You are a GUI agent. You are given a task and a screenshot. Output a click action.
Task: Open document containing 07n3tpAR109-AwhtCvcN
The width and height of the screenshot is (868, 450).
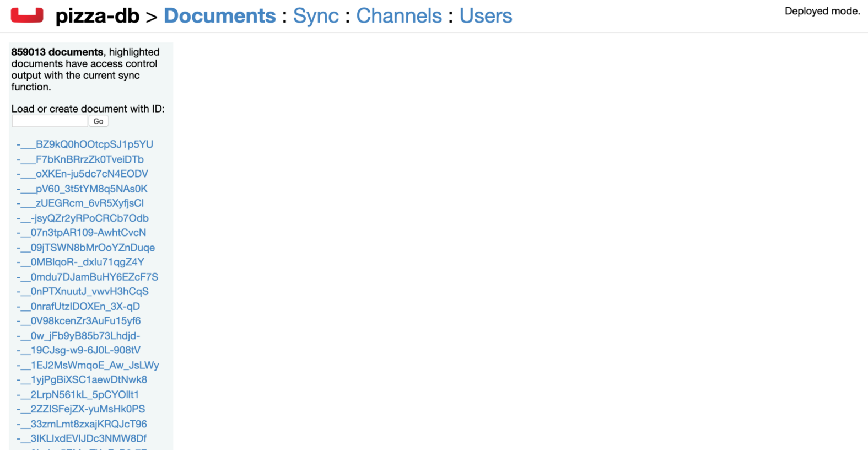click(81, 233)
